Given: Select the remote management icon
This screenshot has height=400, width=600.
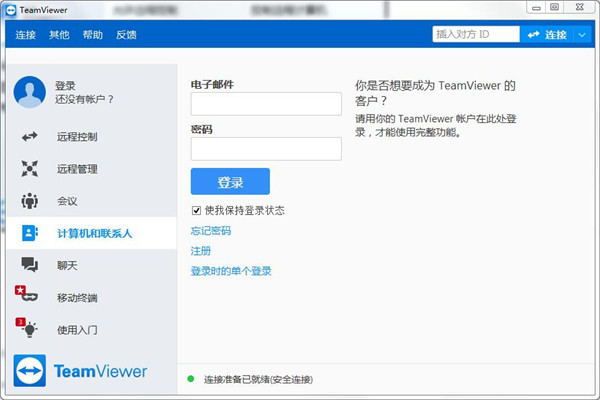Looking at the screenshot, I should pos(29,169).
